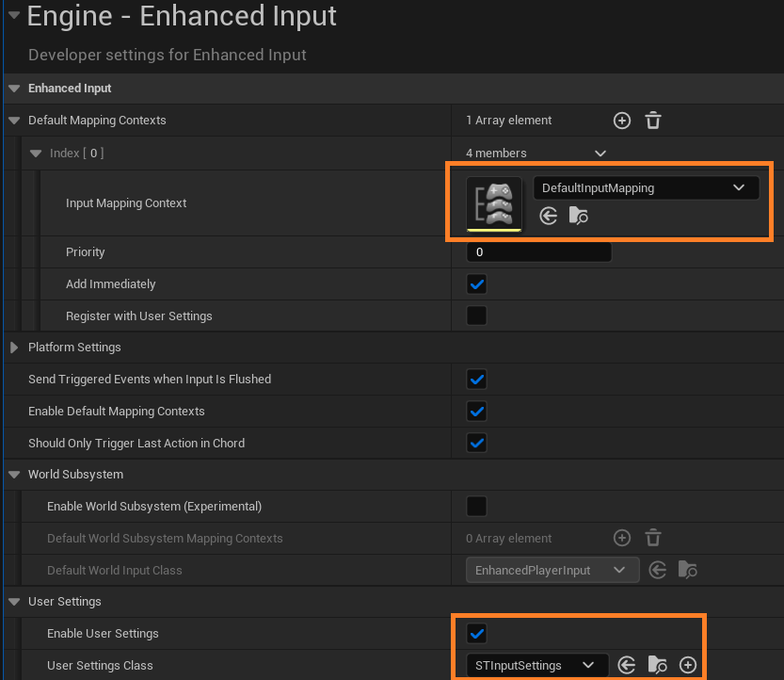Image resolution: width=784 pixels, height=680 pixels.
Task: Expand the Platform Settings section
Action: (x=14, y=348)
